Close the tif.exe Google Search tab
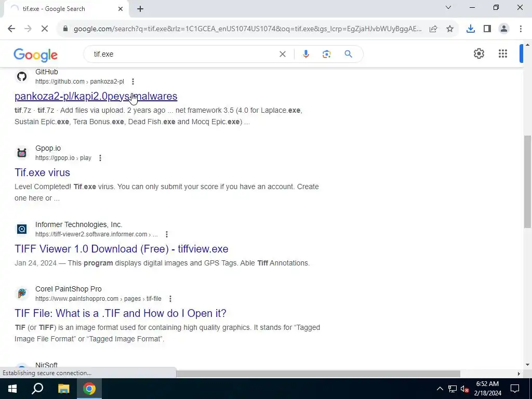The height and width of the screenshot is (399, 532). pyautogui.click(x=121, y=9)
